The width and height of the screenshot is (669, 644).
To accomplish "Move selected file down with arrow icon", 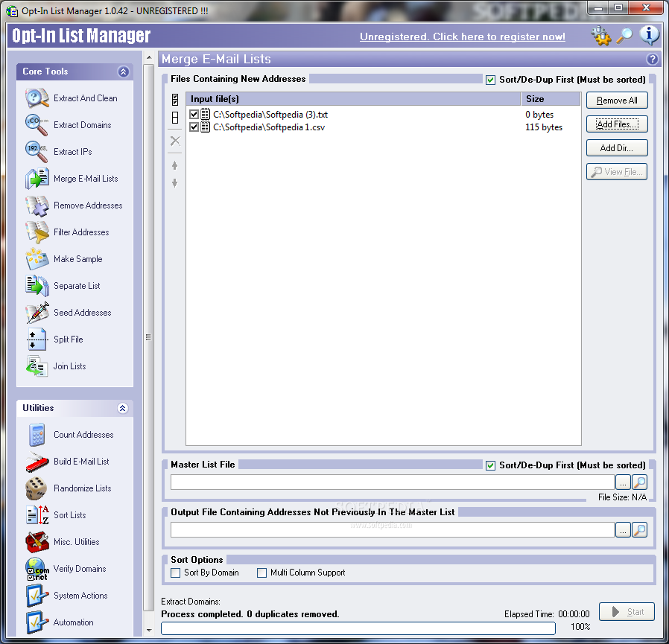I will (x=174, y=183).
